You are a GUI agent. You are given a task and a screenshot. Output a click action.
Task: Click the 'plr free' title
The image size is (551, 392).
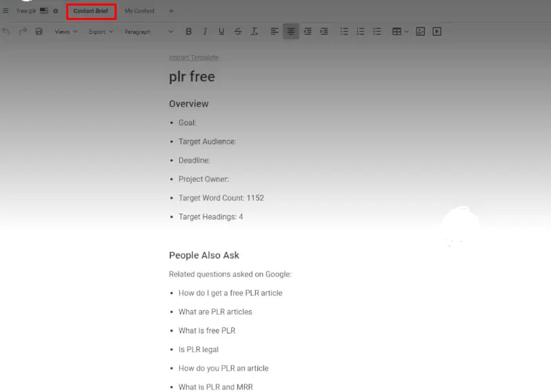[x=192, y=76]
